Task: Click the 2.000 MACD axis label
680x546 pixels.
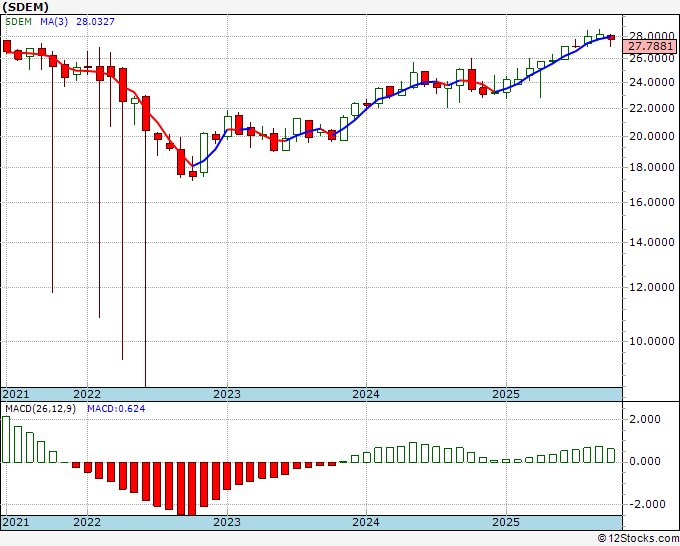Action: [646, 419]
